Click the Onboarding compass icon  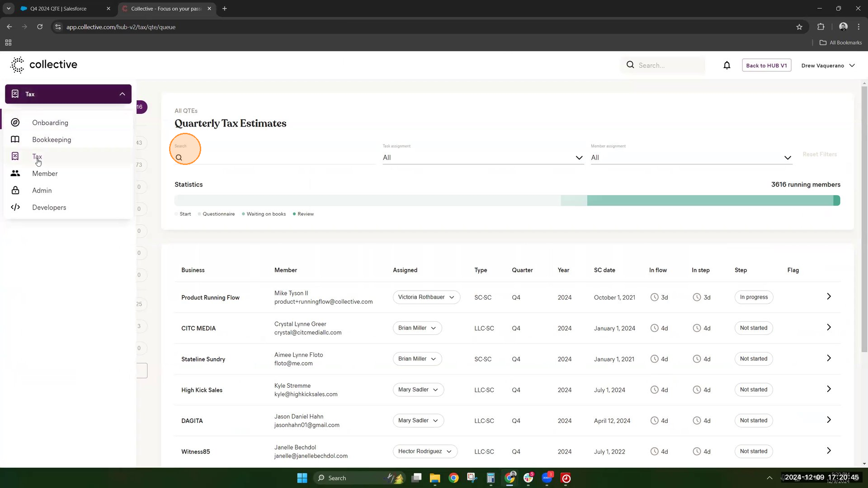tap(15, 122)
